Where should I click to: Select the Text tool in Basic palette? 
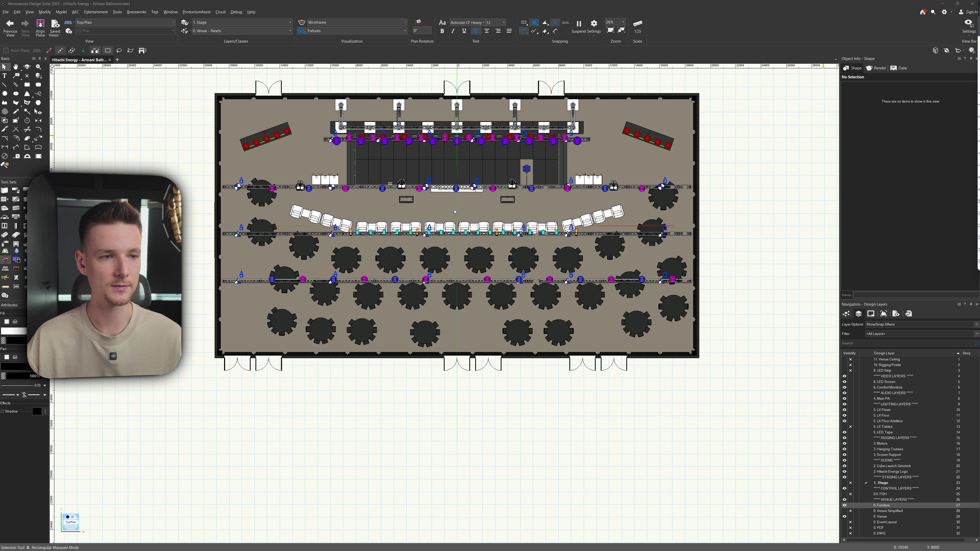point(5,76)
